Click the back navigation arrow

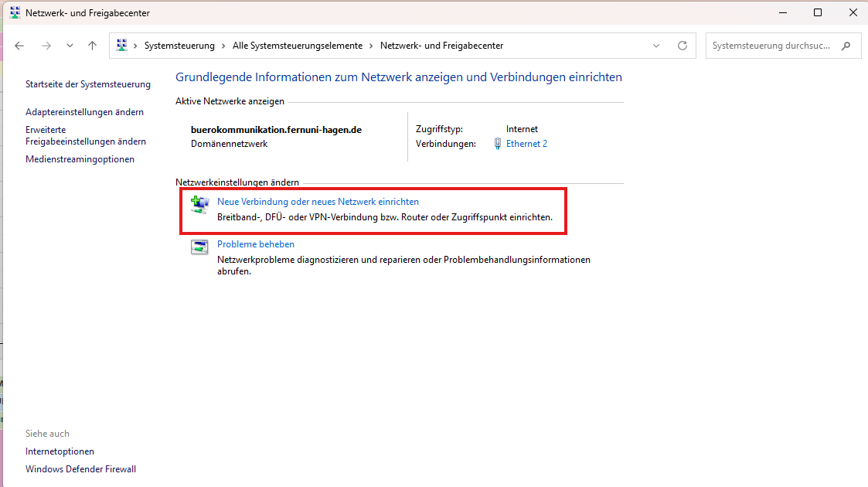click(19, 46)
